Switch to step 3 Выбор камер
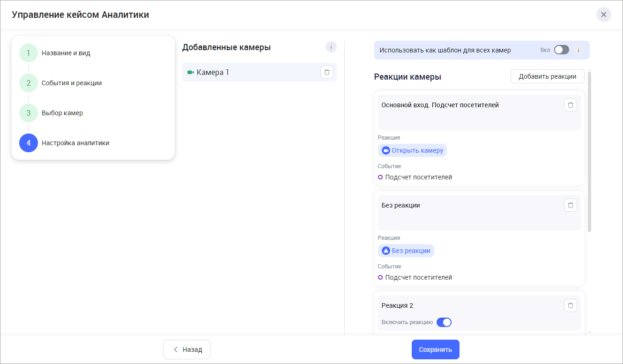The width and height of the screenshot is (623, 364). [29, 113]
